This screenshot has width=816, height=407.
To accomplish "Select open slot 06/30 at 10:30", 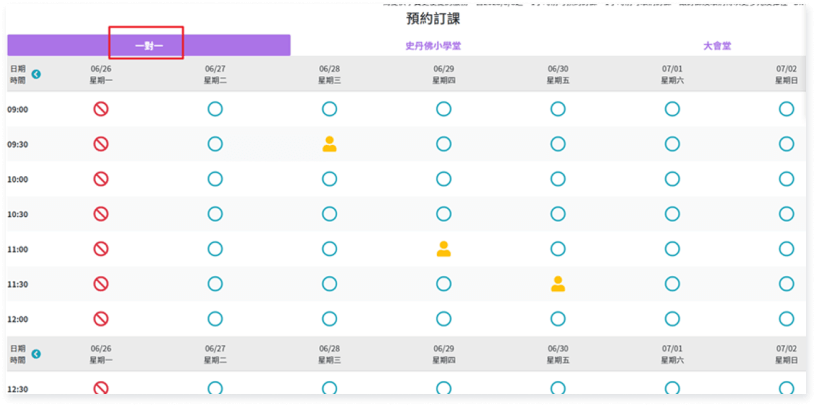I will (558, 214).
